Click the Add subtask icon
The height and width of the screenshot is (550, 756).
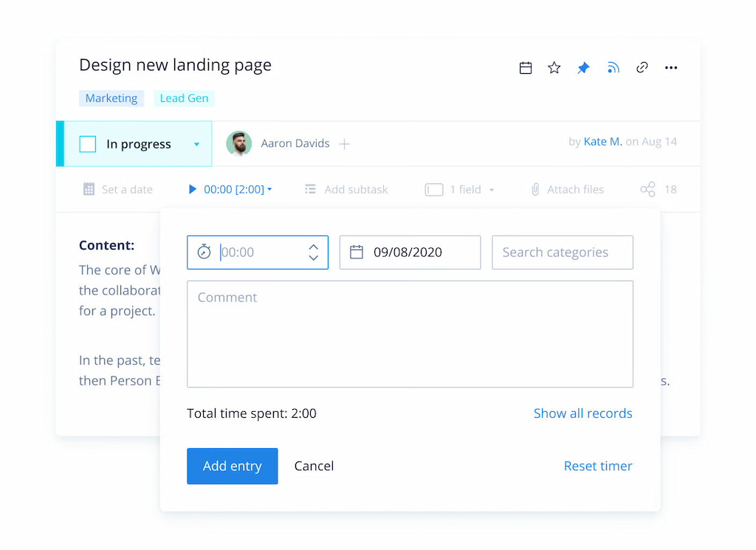tap(310, 189)
